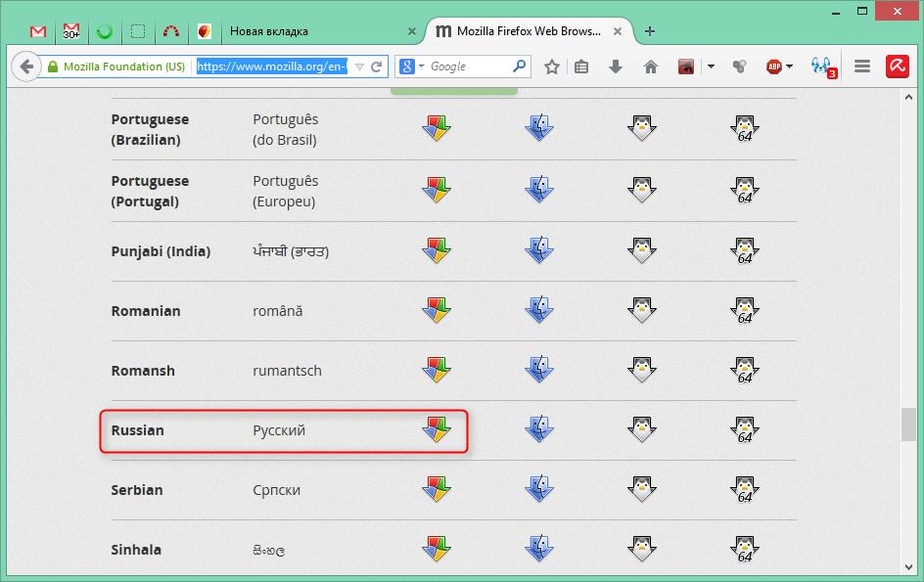Click the vertical scrollbar thumb
Viewport: 924px width, 582px height.
tap(908, 425)
